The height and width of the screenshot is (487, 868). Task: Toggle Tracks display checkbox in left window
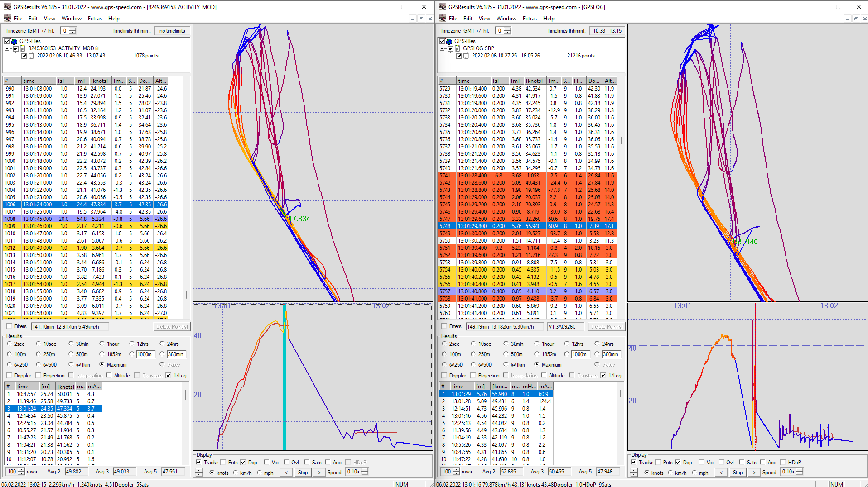point(198,462)
